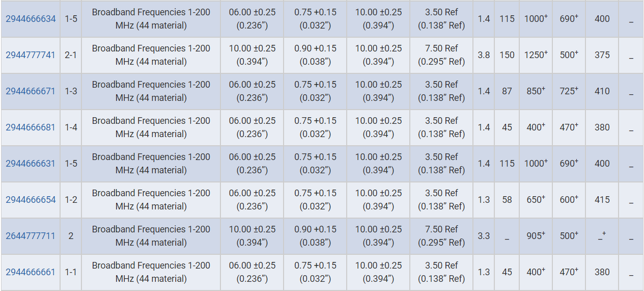Screen dimensions: 644x291
Task: Open part 2944666631 details link
Action: [x=31, y=164]
